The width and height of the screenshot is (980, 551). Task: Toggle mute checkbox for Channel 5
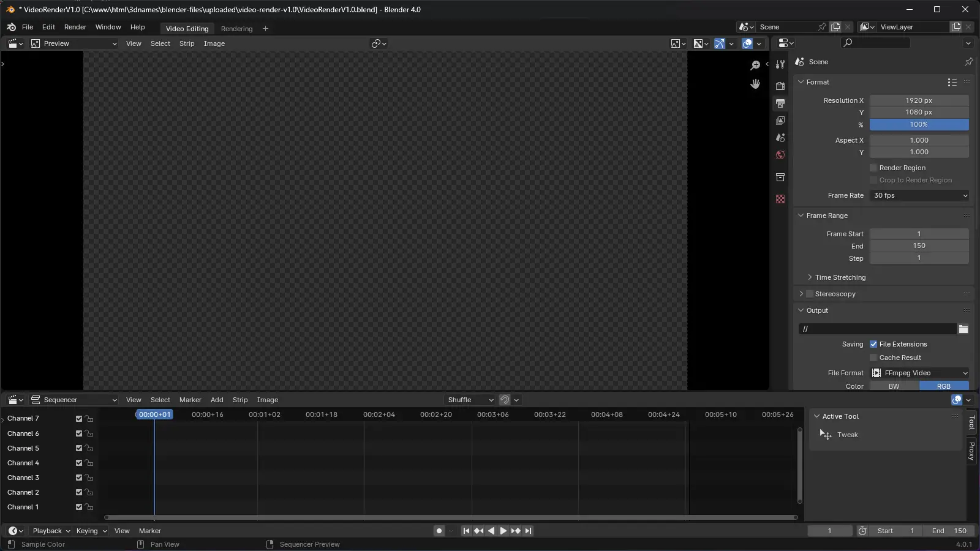point(79,448)
